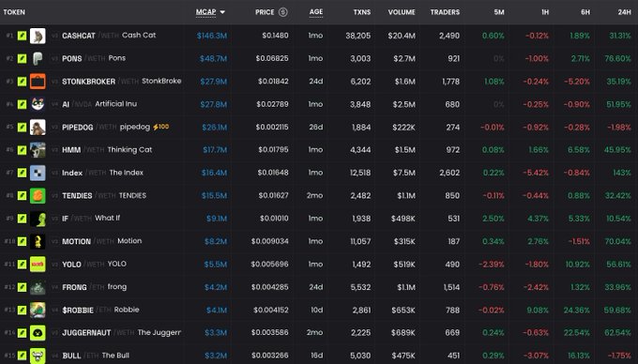Click FRONG transactions count 5,532
The width and height of the screenshot is (638, 364).
click(x=360, y=287)
